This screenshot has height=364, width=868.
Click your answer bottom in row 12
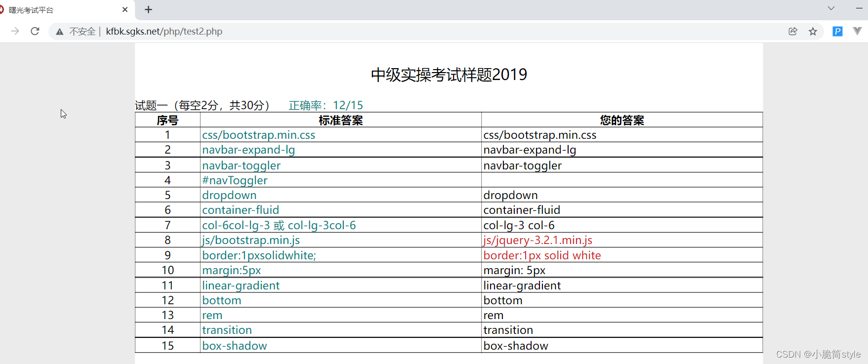coord(502,300)
